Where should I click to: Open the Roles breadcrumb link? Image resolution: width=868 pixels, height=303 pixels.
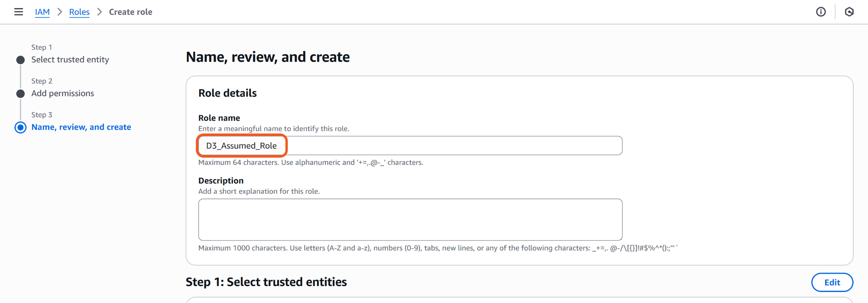click(79, 12)
